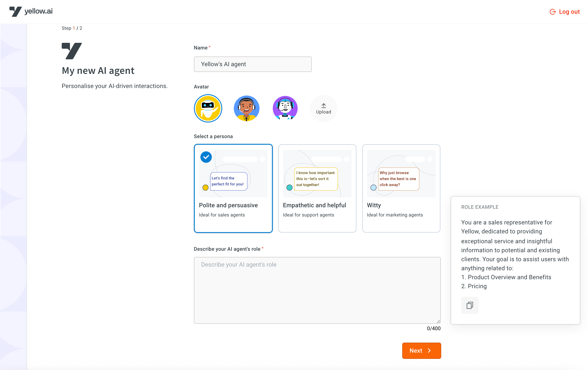Select the yellow robot avatar
588x370 pixels.
(208, 108)
